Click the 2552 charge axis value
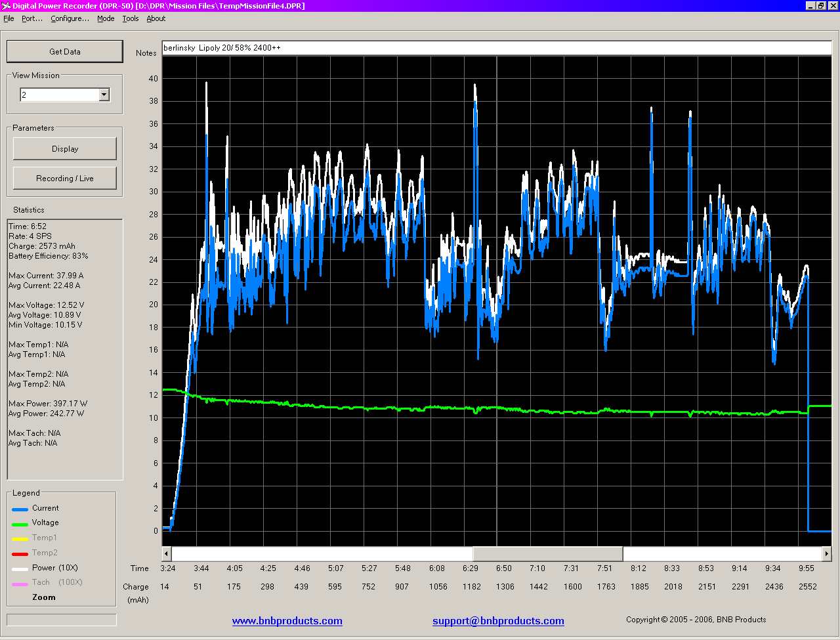Image resolution: width=840 pixels, height=640 pixels. point(807,587)
